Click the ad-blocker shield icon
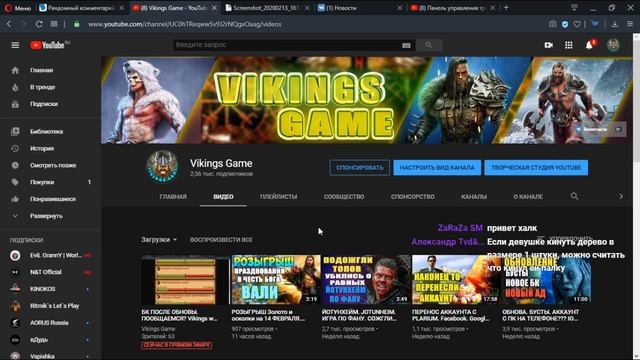This screenshot has width=640, height=360. pyautogui.click(x=565, y=24)
